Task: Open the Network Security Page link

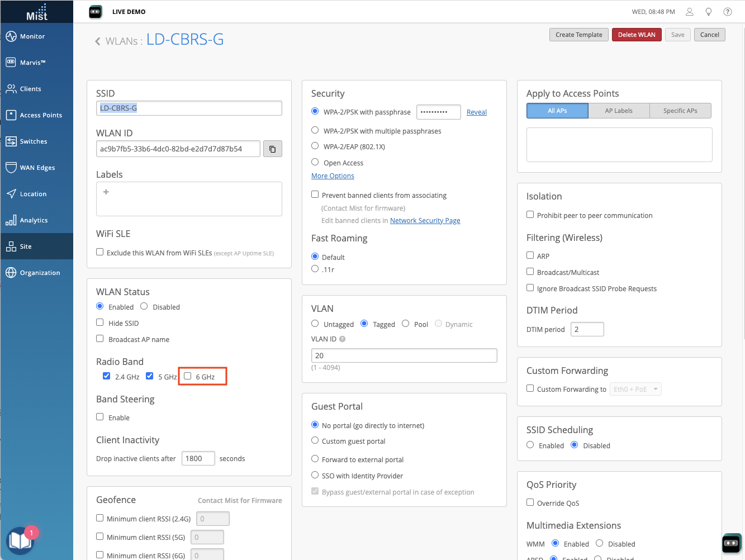Action: [425, 221]
